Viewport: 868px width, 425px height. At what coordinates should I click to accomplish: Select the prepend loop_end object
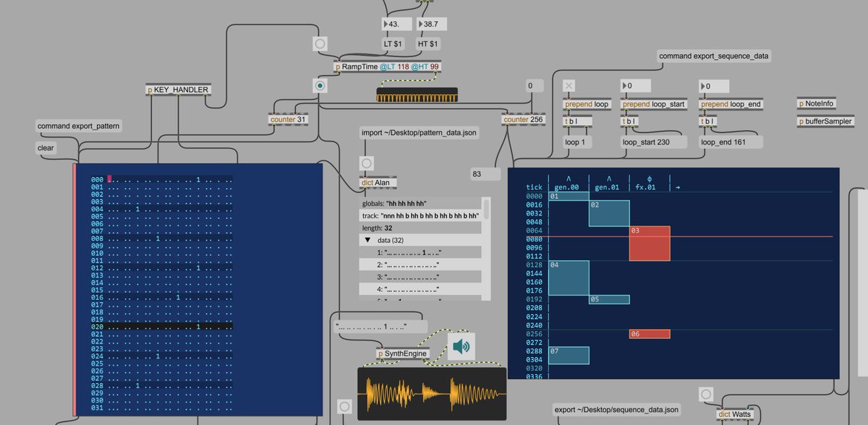pyautogui.click(x=731, y=104)
